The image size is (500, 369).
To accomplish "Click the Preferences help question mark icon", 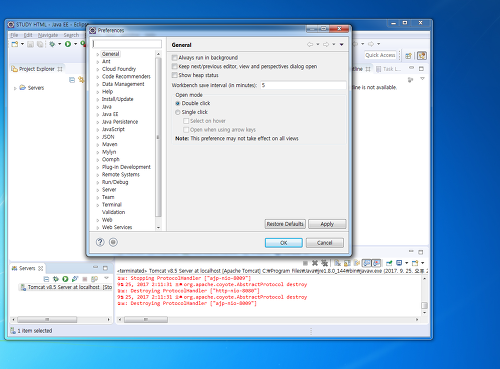I will coord(100,242).
